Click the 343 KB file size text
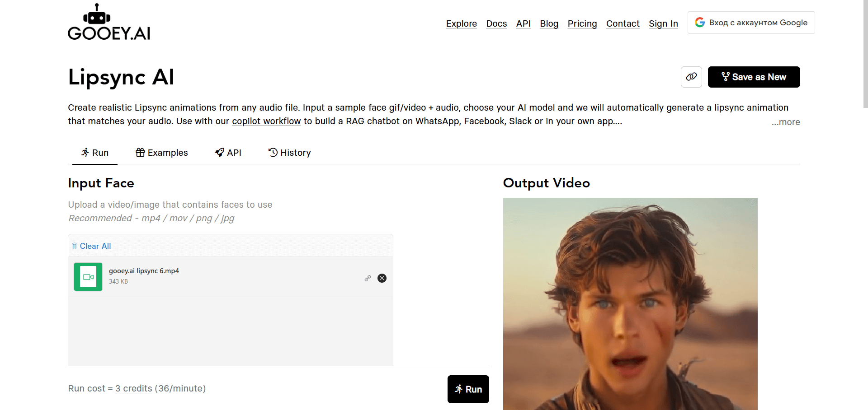The image size is (868, 410). click(x=118, y=281)
